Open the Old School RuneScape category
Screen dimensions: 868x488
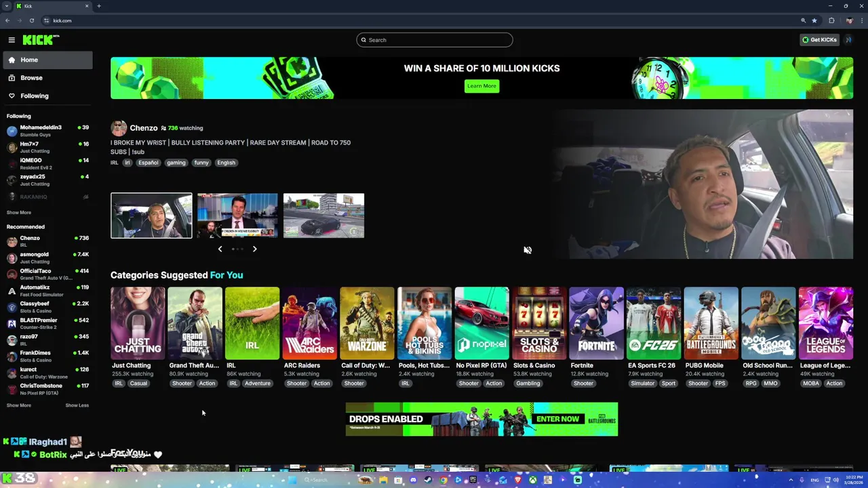pos(768,323)
